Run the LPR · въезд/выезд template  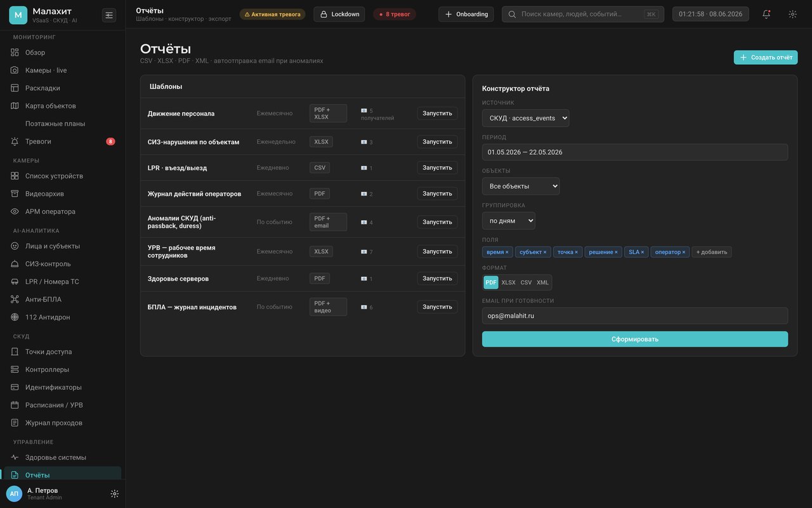437,168
